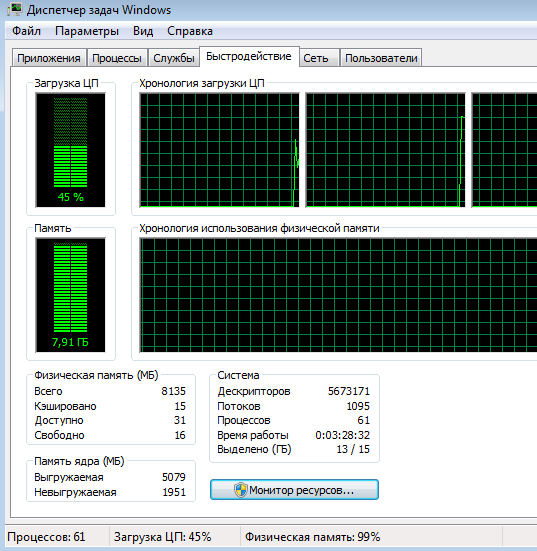Click the physical memory history graph

(338, 295)
